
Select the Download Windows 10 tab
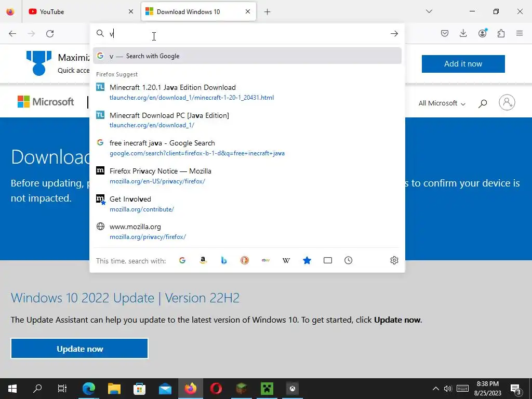[198, 11]
